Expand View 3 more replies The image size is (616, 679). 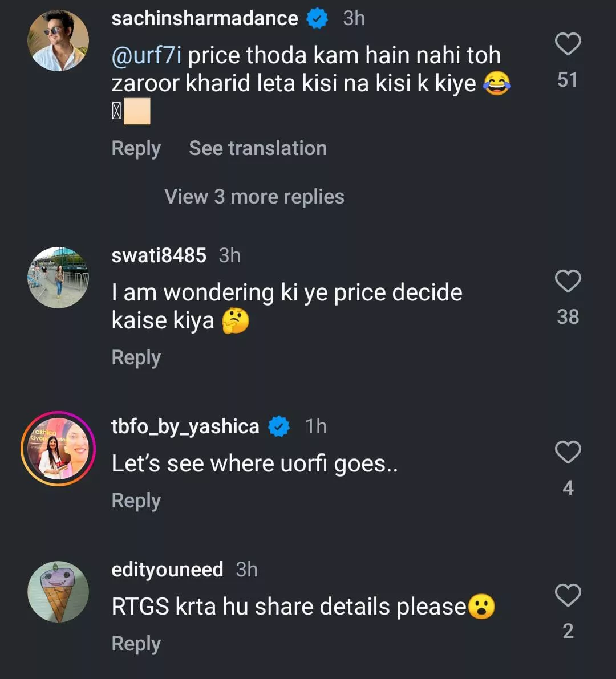point(254,197)
